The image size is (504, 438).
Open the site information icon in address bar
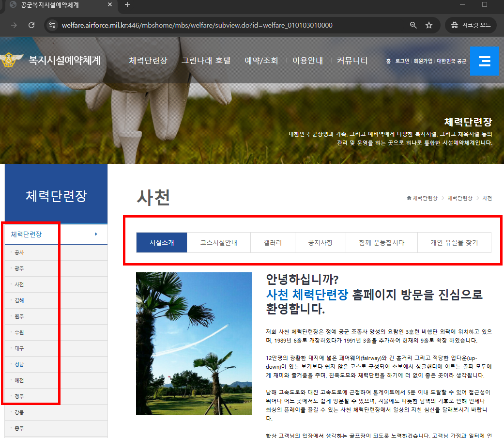pos(52,25)
